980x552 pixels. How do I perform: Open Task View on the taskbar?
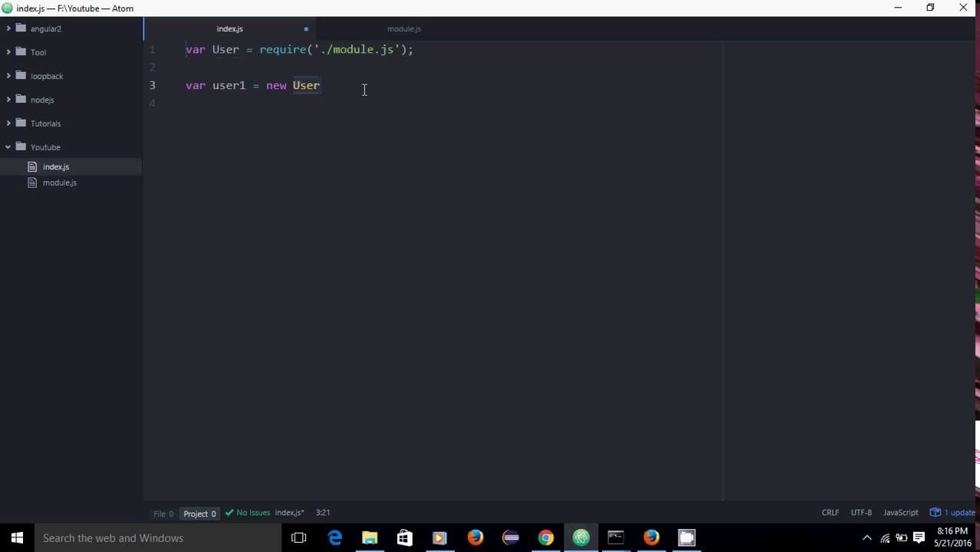299,538
